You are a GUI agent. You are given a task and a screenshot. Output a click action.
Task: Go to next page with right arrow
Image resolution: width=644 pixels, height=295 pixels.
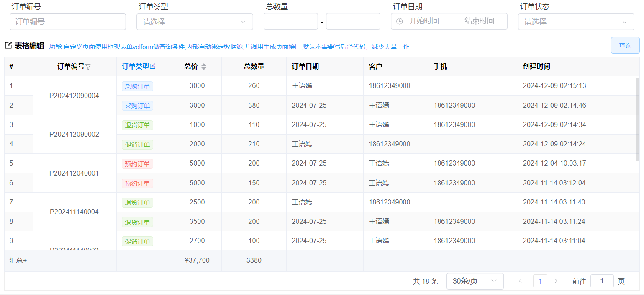pos(556,281)
